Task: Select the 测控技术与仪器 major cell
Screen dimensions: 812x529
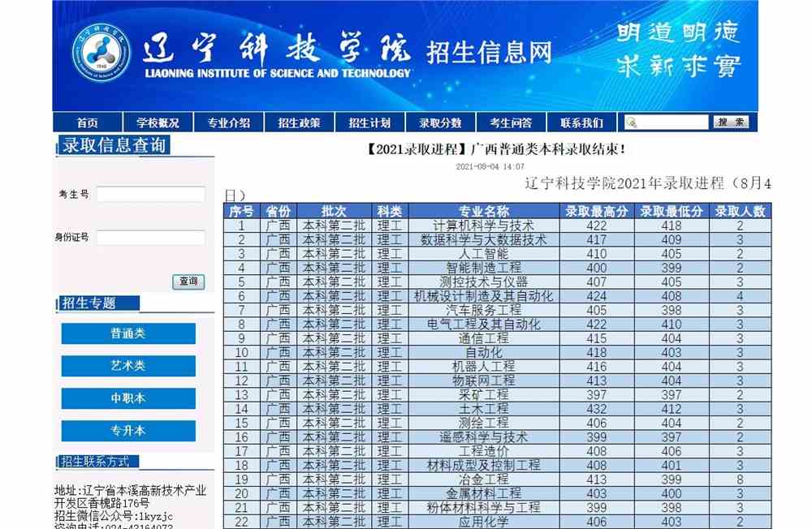Action: pyautogui.click(x=484, y=282)
